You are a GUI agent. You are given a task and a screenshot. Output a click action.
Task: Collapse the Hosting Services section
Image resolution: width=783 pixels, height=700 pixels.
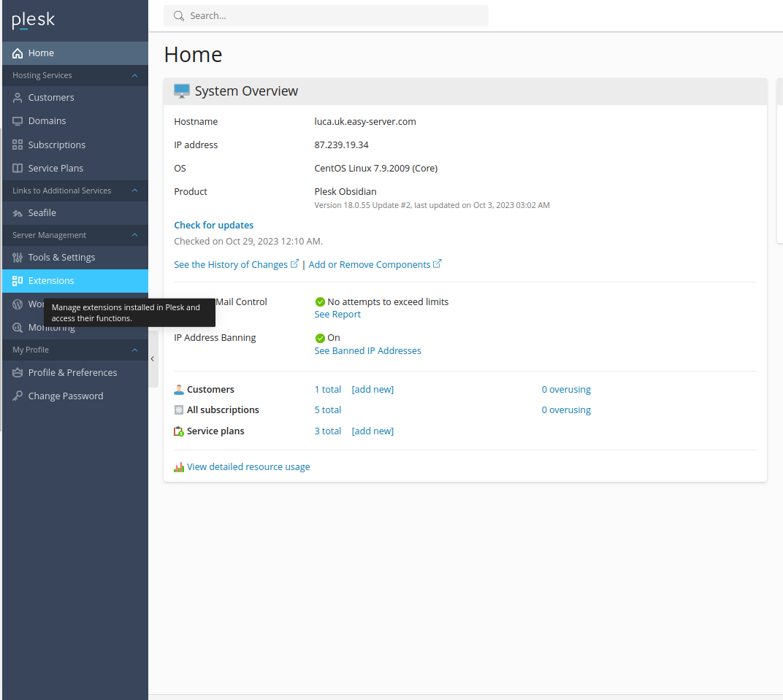[x=134, y=75]
